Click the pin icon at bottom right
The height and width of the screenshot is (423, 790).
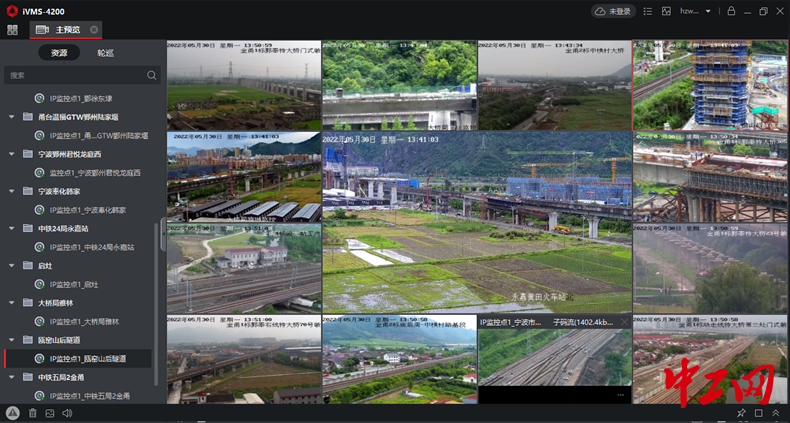tap(741, 413)
